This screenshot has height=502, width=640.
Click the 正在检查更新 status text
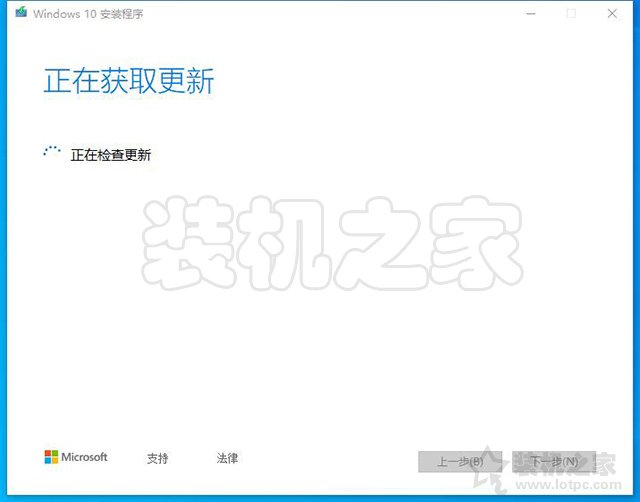coord(111,155)
